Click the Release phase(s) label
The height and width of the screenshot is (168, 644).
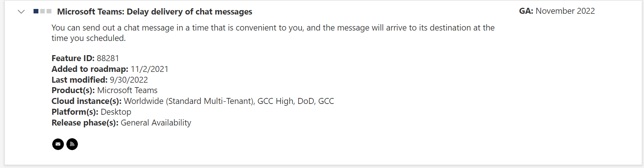(85, 123)
